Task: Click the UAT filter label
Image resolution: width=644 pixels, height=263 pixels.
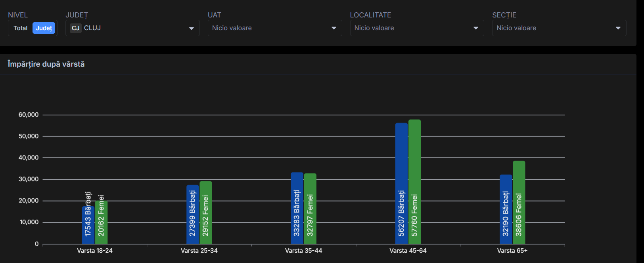Action: coord(215,15)
